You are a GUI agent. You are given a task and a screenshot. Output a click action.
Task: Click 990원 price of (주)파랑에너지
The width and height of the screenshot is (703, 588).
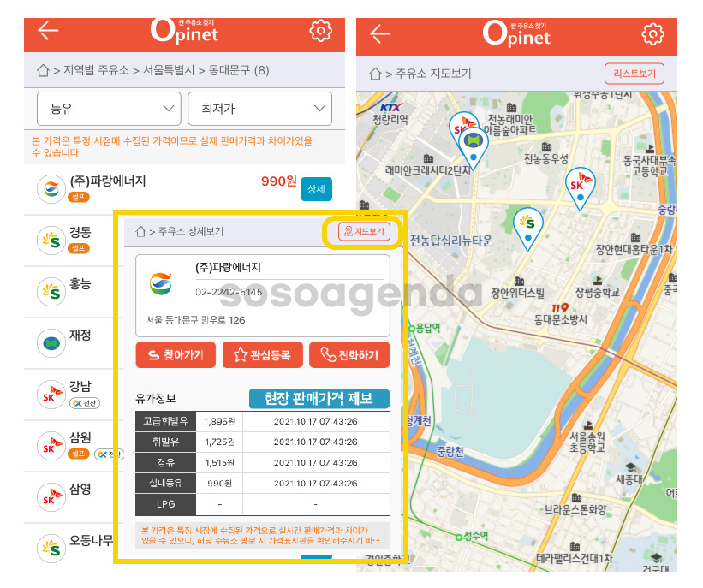[279, 181]
